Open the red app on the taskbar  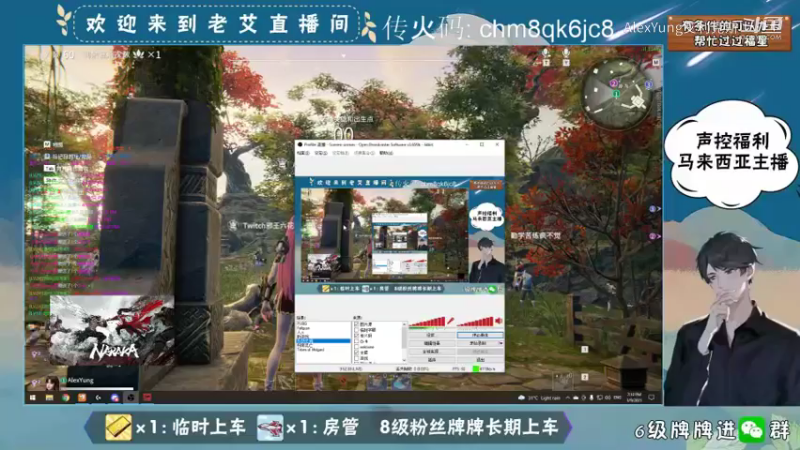tap(147, 397)
